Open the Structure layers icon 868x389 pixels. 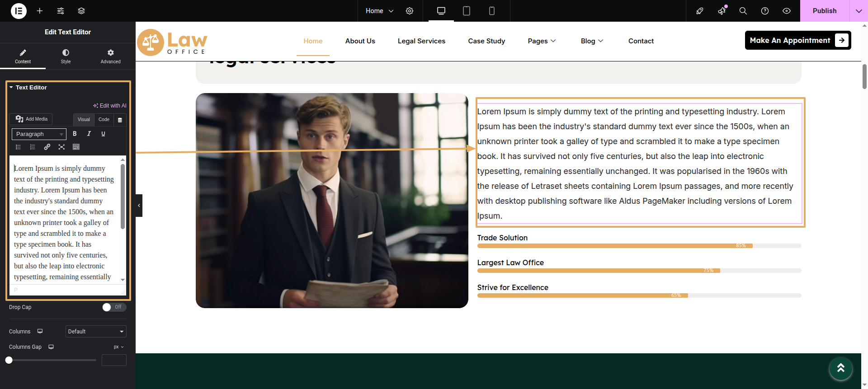[81, 11]
